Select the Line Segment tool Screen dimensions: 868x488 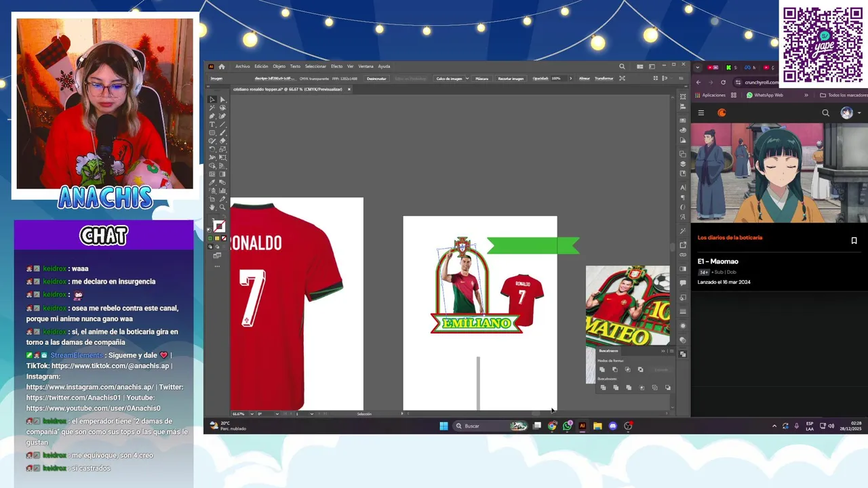click(x=222, y=125)
